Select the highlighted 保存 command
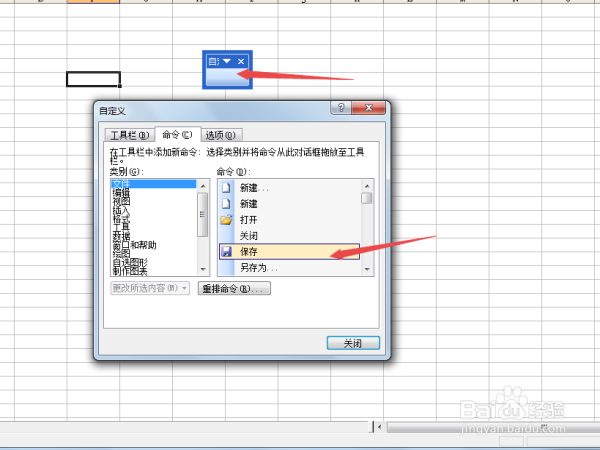The height and width of the screenshot is (450, 600). pos(290,251)
